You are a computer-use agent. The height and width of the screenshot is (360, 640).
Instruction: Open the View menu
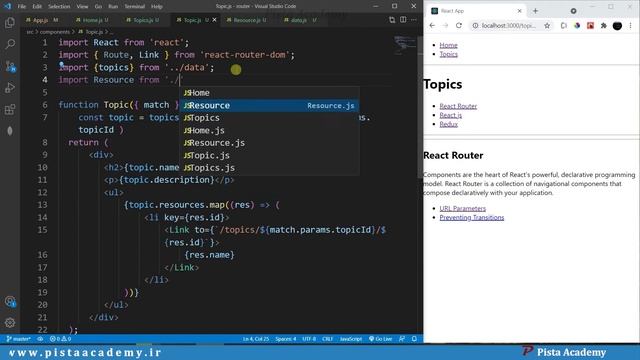[x=82, y=7]
